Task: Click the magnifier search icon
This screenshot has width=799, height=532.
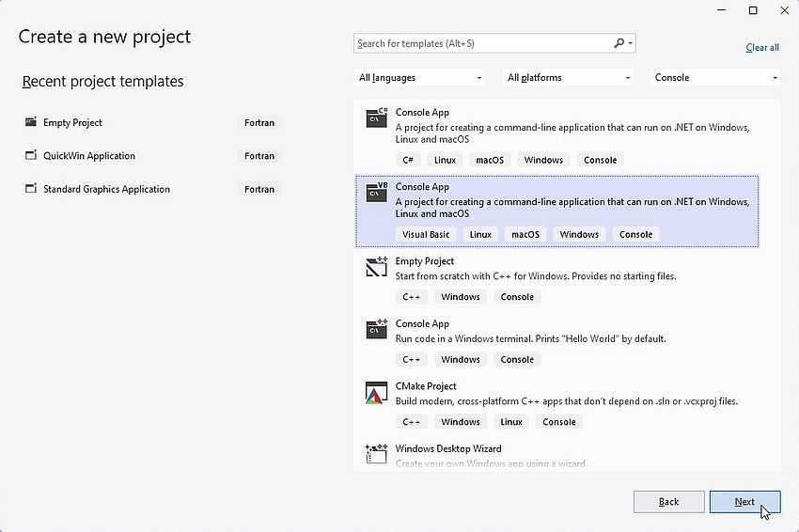Action: (619, 43)
